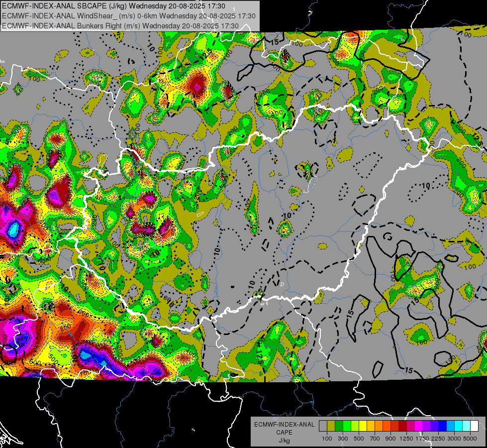Select the white swatch after 5000
The height and width of the screenshot is (448, 487).
[x=474, y=426]
